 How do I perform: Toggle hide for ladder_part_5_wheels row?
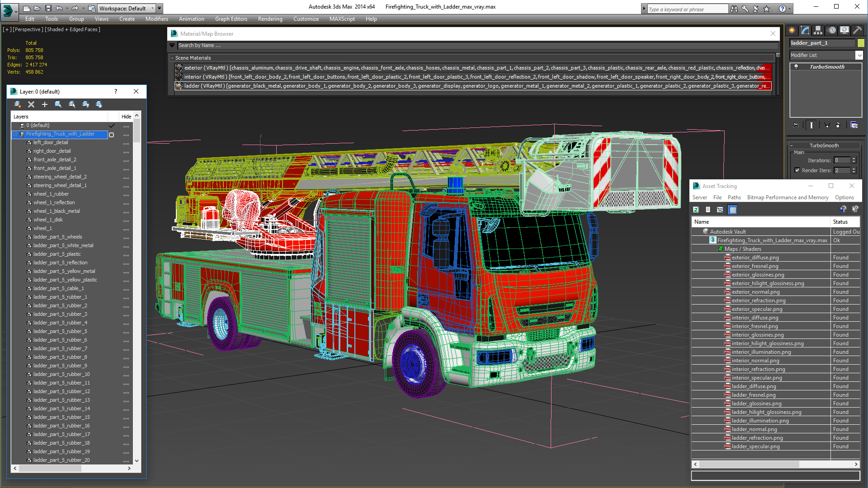[x=126, y=237]
